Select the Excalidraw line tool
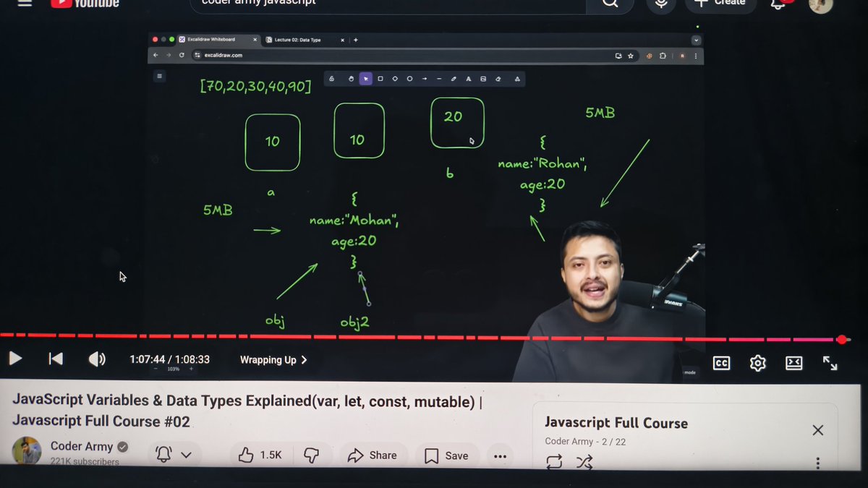This screenshot has height=488, width=868. coord(439,79)
